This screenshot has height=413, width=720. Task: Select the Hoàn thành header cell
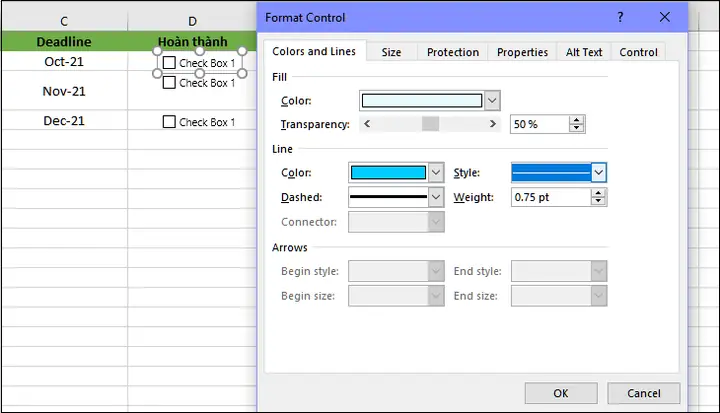pos(192,41)
